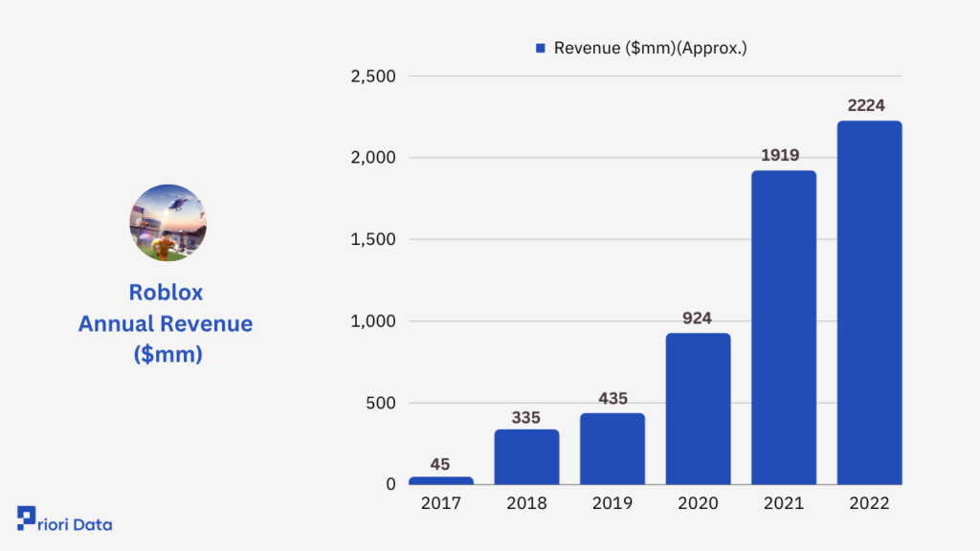The height and width of the screenshot is (551, 980).
Task: Click the data label 924
Action: [697, 318]
